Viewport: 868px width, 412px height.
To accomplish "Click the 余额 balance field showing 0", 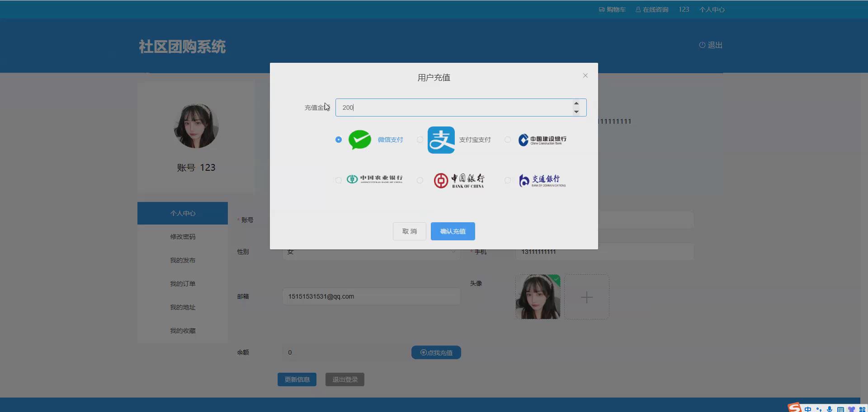I will coord(344,352).
